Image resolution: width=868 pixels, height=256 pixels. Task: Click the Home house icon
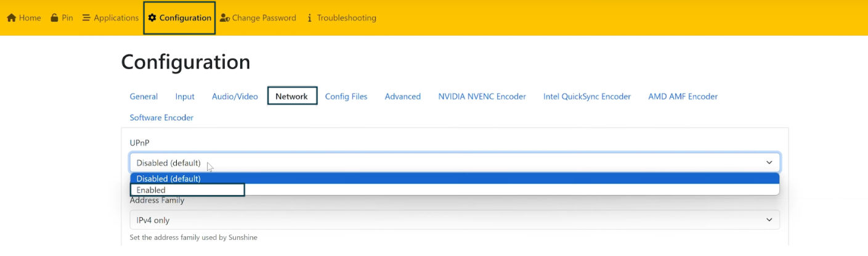click(x=11, y=18)
